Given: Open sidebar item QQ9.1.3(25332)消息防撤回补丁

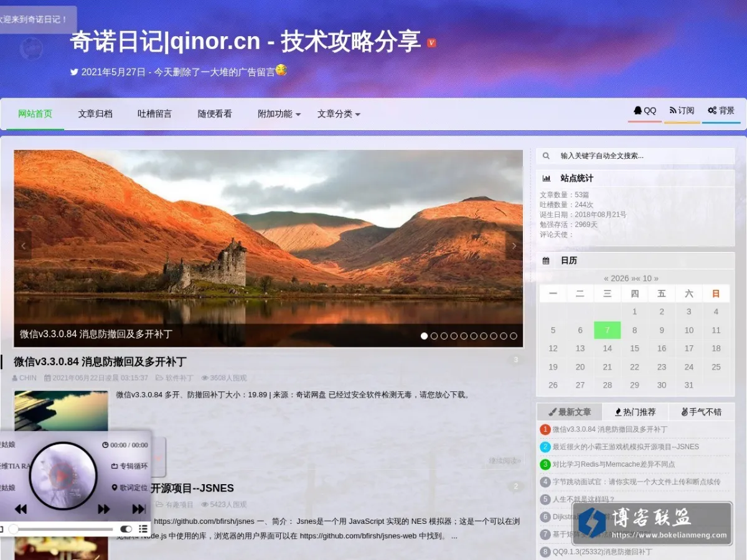Looking at the screenshot, I should click(603, 552).
